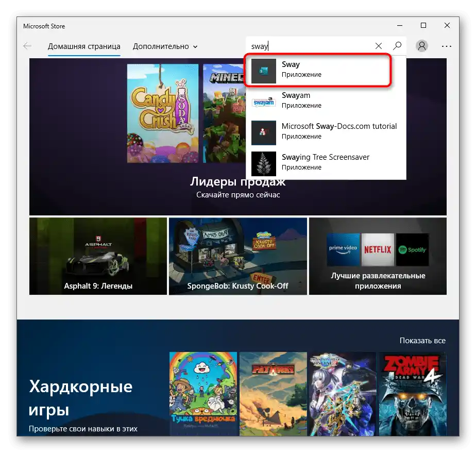Open the SpongeBob: Krusty Cook-Off tile
The height and width of the screenshot is (453, 476).
pos(237,256)
